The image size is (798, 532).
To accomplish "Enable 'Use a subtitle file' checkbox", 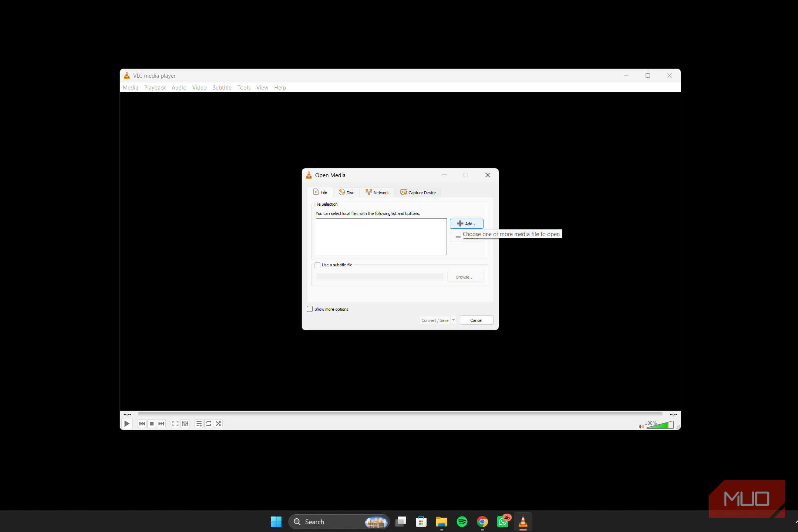I will tap(317, 265).
